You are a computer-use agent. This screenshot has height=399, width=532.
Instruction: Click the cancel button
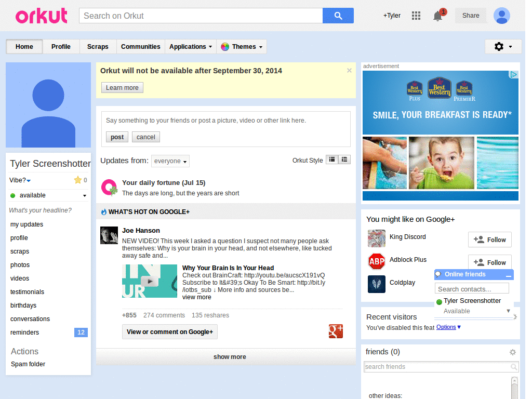tap(146, 137)
